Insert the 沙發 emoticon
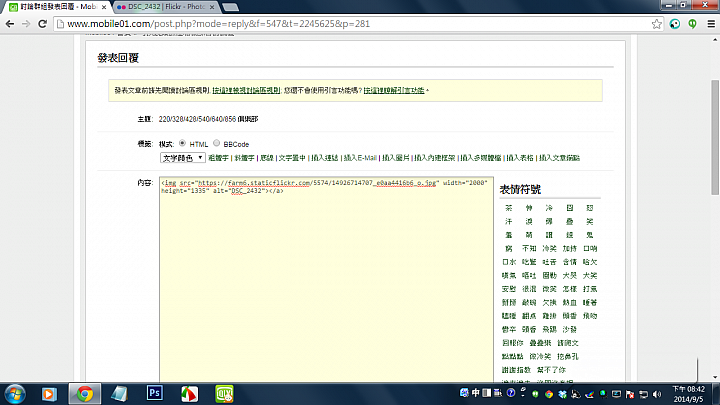This screenshot has height=405, width=720. (569, 330)
